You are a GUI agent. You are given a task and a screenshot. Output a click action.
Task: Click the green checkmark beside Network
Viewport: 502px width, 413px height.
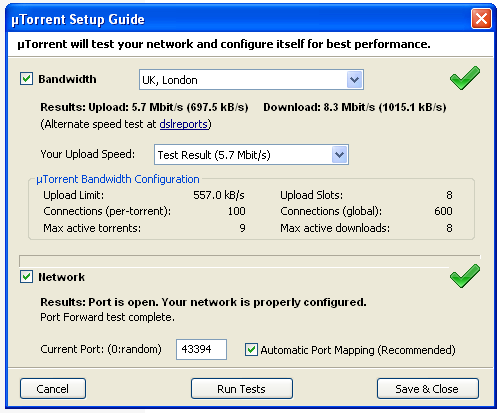coord(465,276)
